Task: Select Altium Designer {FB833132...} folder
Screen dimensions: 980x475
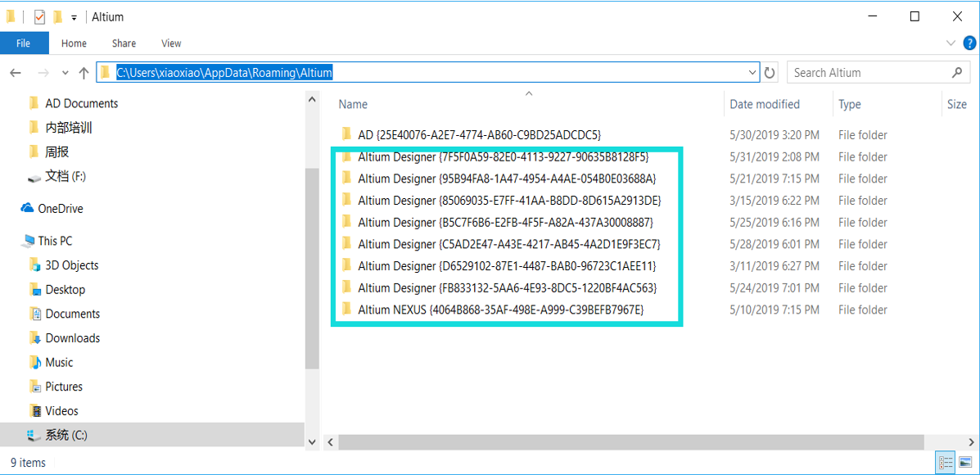Action: click(x=508, y=288)
